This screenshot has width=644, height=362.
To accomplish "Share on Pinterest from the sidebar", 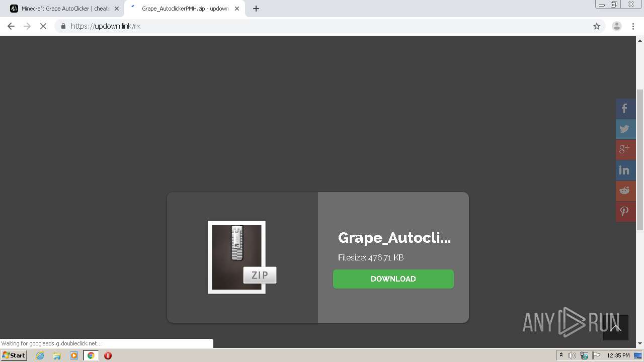I will (x=625, y=212).
